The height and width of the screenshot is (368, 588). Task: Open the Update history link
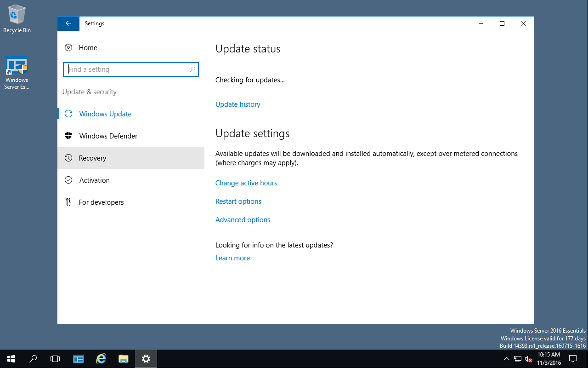237,104
